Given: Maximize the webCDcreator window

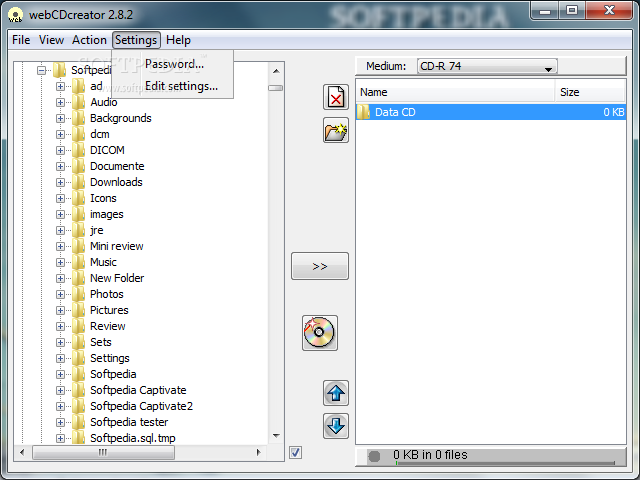Looking at the screenshot, I should 572,11.
